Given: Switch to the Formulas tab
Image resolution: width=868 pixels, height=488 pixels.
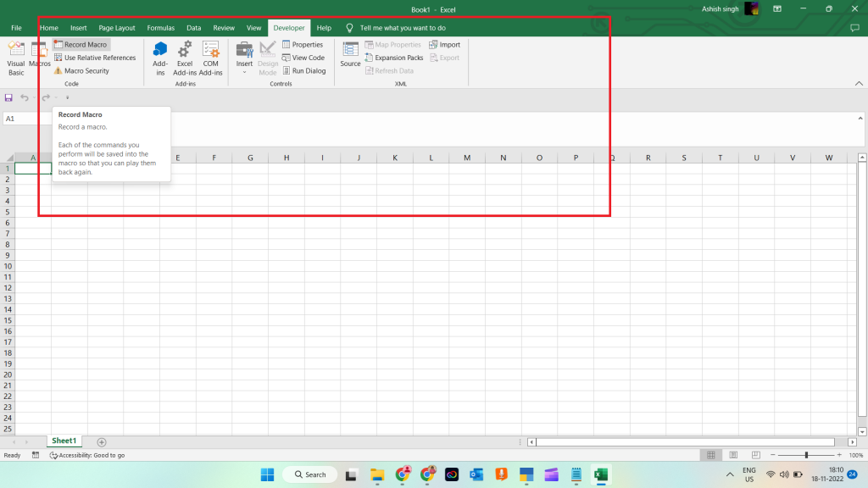Looking at the screenshot, I should pyautogui.click(x=160, y=28).
